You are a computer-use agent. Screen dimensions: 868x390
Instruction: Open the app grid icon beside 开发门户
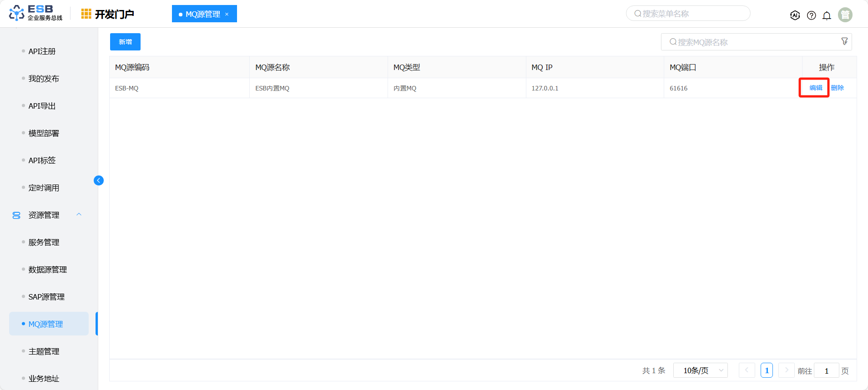tap(86, 14)
